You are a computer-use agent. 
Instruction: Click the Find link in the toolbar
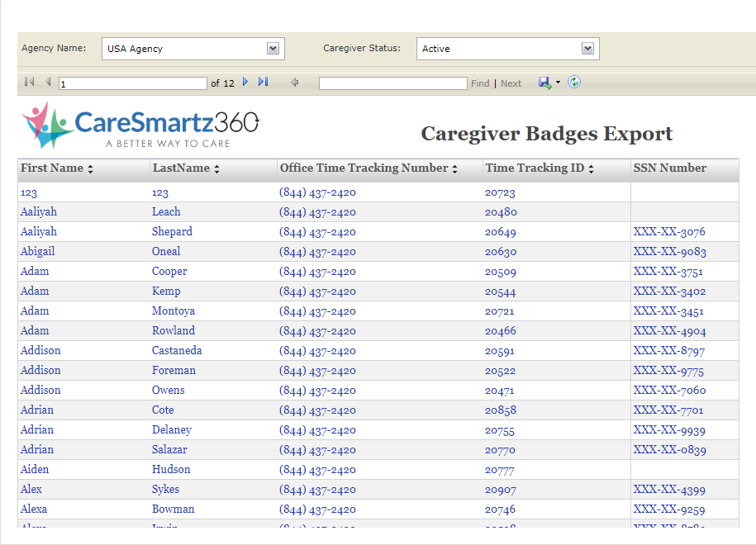pyautogui.click(x=480, y=83)
